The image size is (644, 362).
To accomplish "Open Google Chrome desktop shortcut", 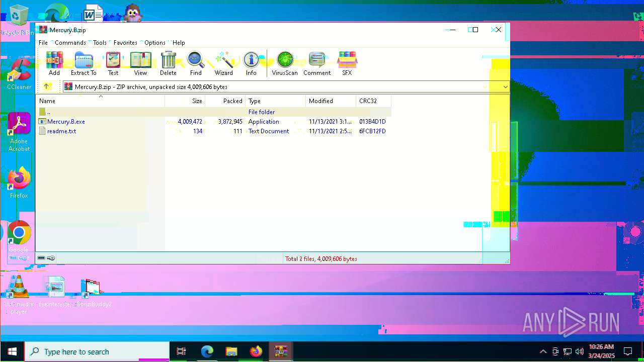I will pos(19,241).
